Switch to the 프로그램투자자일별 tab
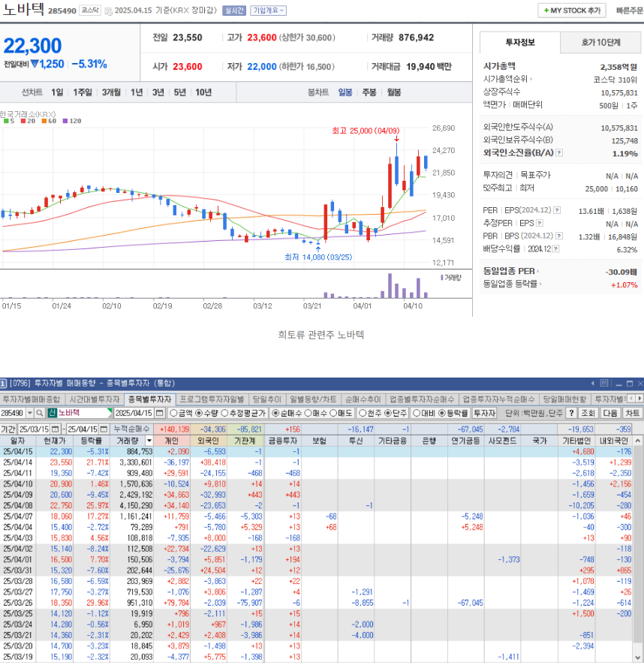This screenshot has width=644, height=665. coord(212,399)
